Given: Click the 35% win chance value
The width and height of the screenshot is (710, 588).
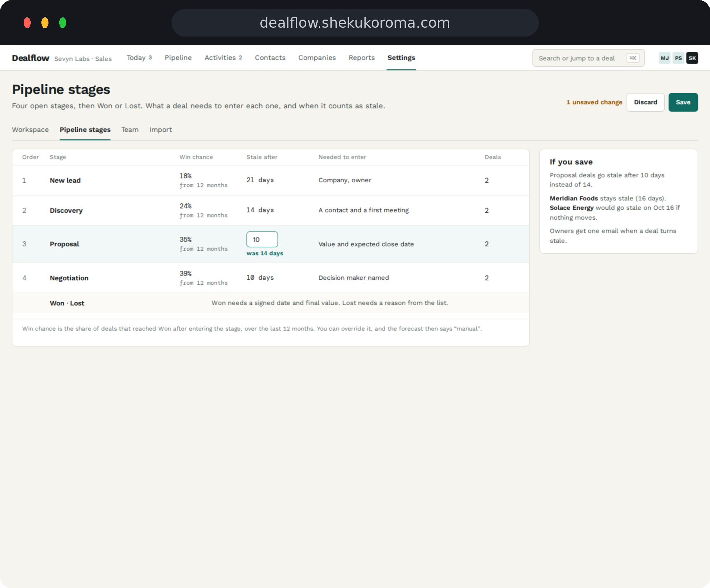Looking at the screenshot, I should 186,240.
